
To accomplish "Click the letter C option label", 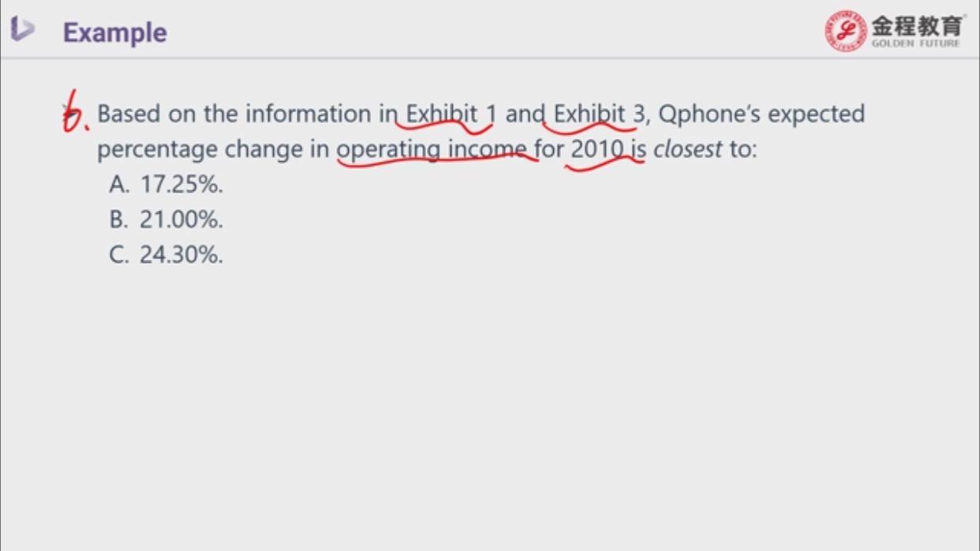I will (x=119, y=254).
